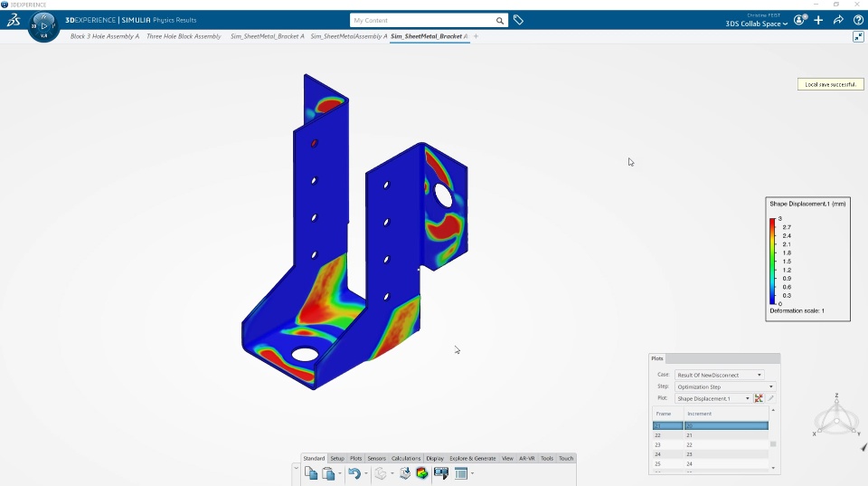Switch to the Standard tab
The image size is (868, 486).
point(314,458)
